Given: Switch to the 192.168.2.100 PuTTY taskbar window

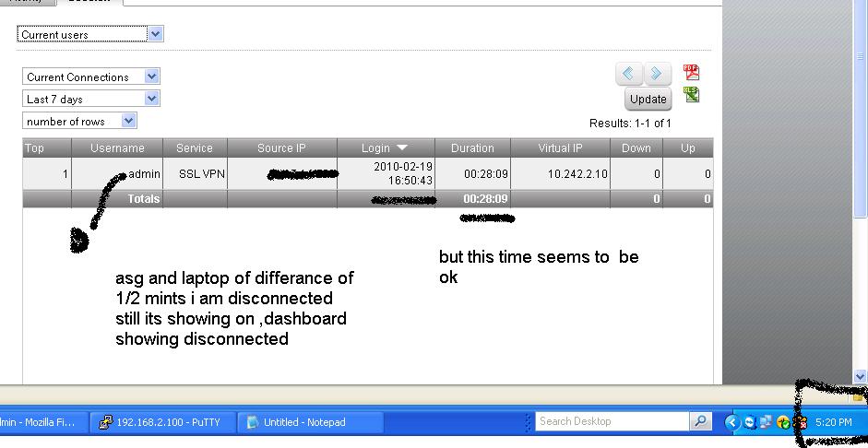Looking at the screenshot, I should (162, 422).
